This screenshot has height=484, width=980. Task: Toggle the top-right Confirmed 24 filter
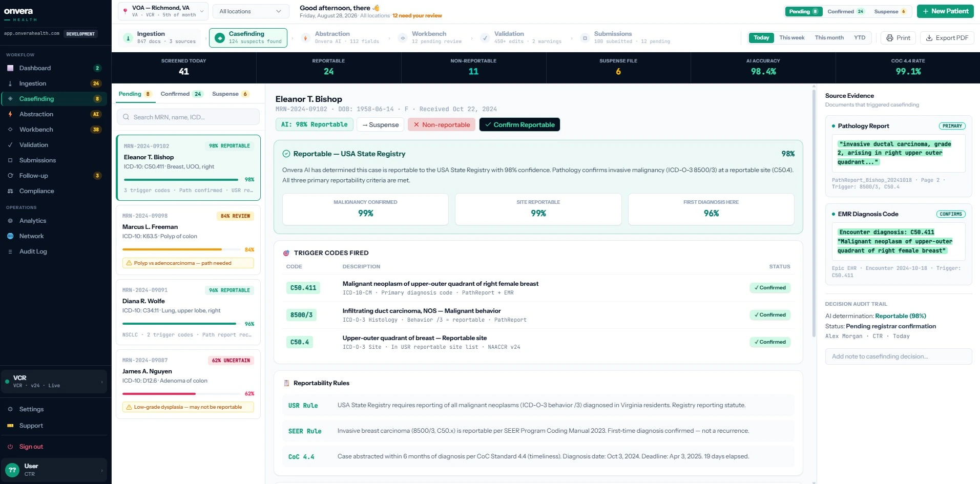pyautogui.click(x=846, y=11)
